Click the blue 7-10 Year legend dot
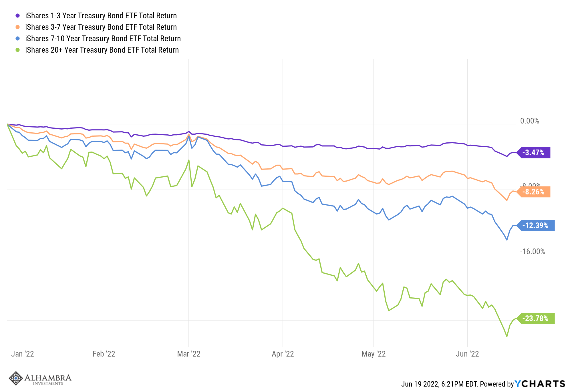 pos(17,38)
